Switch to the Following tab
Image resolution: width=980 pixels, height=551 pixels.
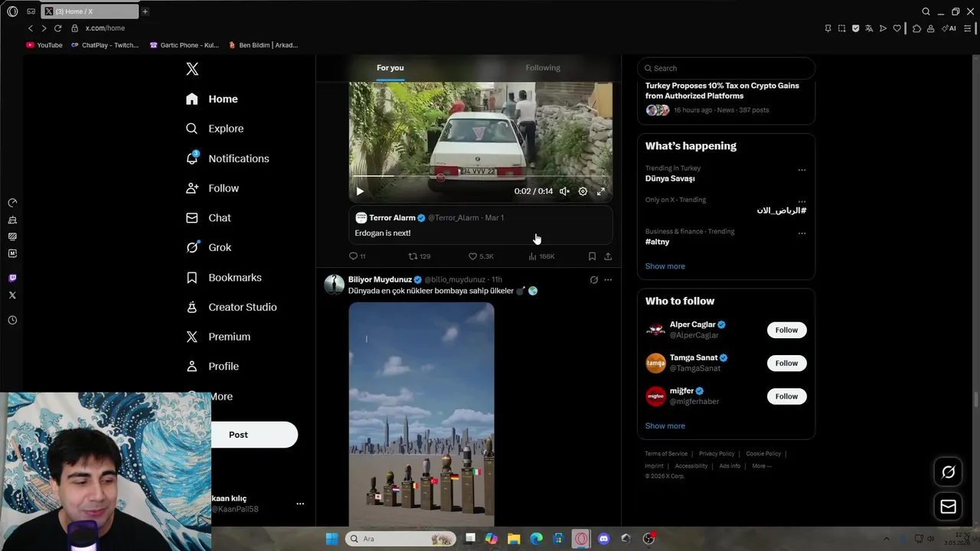(x=543, y=68)
